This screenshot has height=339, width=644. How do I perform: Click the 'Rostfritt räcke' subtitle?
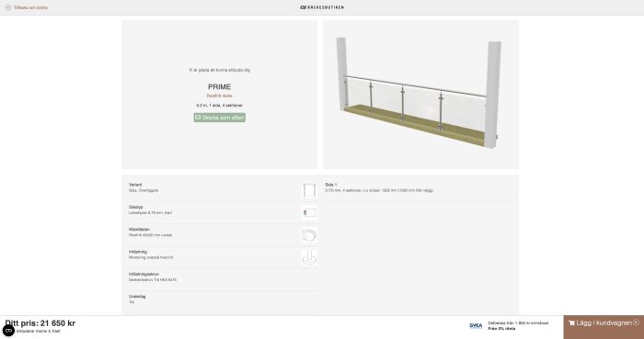pyautogui.click(x=219, y=96)
